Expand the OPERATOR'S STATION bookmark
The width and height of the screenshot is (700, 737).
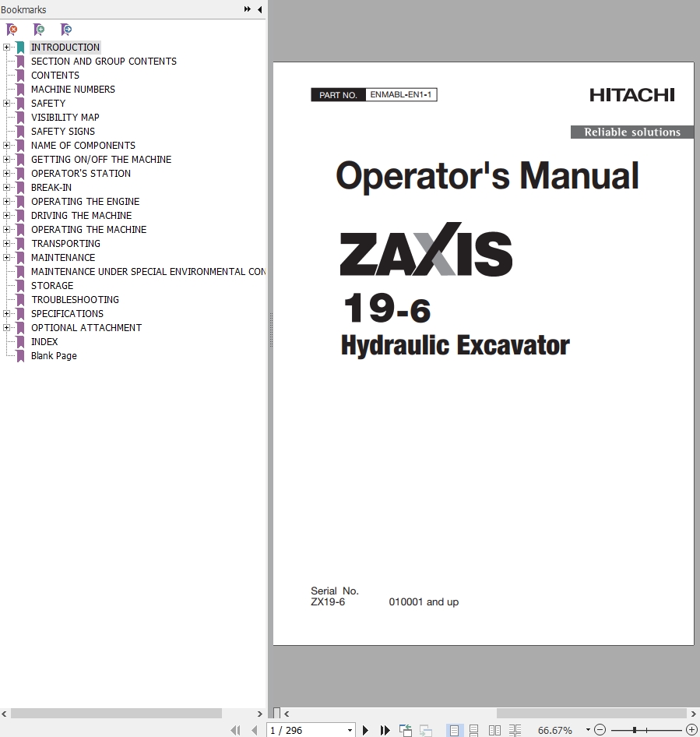pyautogui.click(x=6, y=174)
